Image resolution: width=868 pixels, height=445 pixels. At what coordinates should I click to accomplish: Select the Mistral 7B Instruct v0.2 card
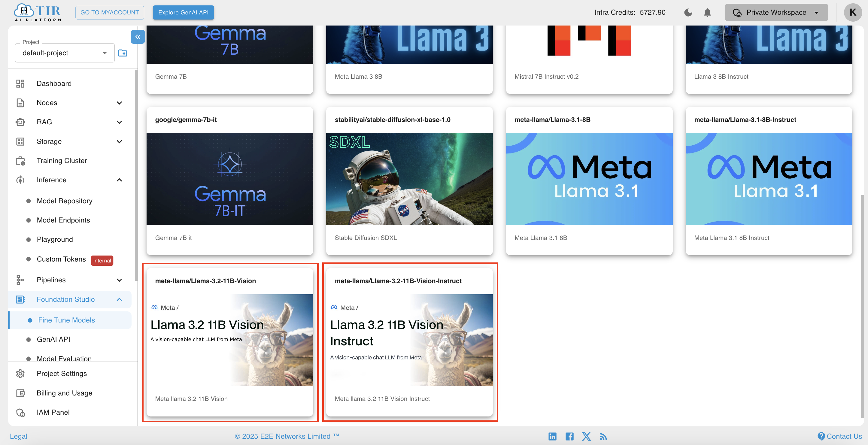click(x=589, y=60)
